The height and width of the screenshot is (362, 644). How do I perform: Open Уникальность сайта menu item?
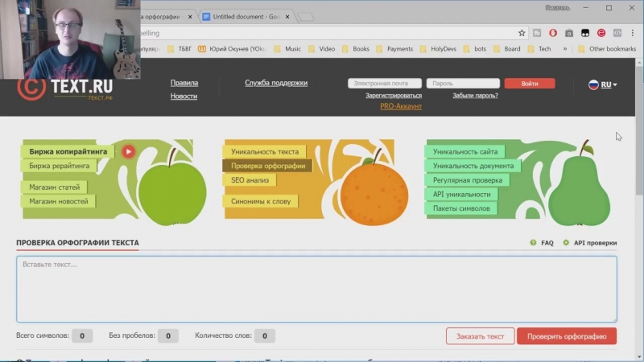pos(465,151)
